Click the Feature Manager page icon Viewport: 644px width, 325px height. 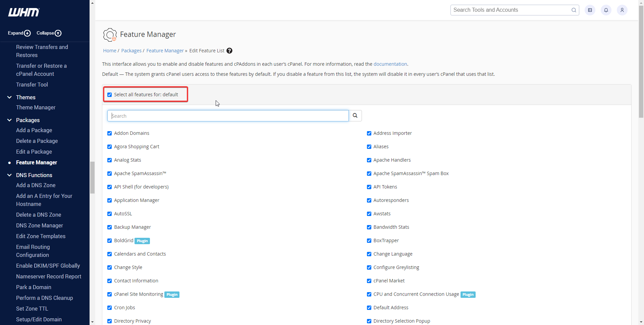(x=110, y=35)
